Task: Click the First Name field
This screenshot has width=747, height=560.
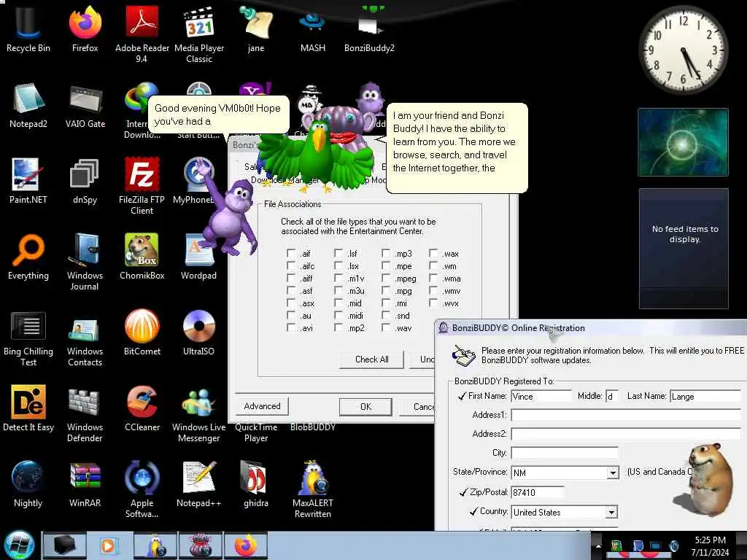Action: pyautogui.click(x=541, y=396)
